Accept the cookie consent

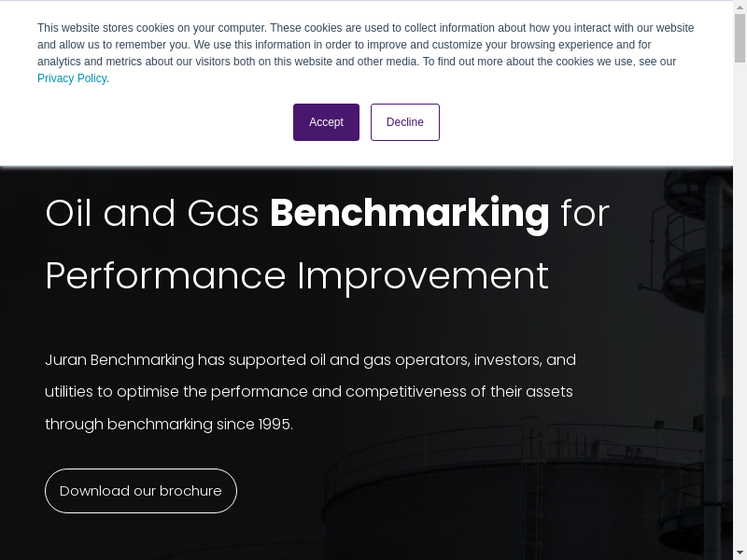(x=326, y=122)
